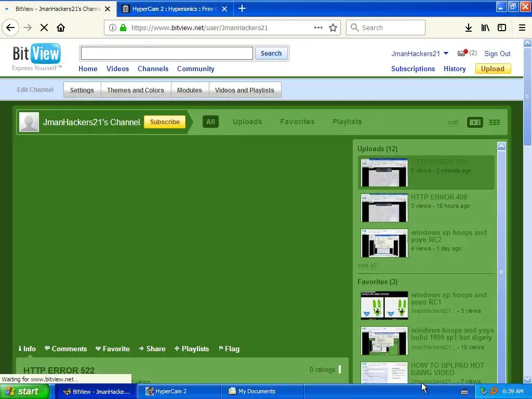The width and height of the screenshot is (532, 399).
Task: Go to Subscriptions
Action: pyautogui.click(x=413, y=69)
